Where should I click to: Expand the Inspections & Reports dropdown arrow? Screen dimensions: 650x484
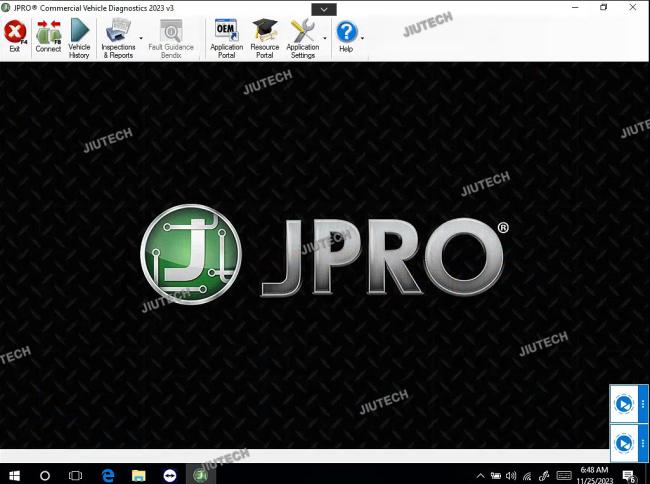(x=140, y=39)
